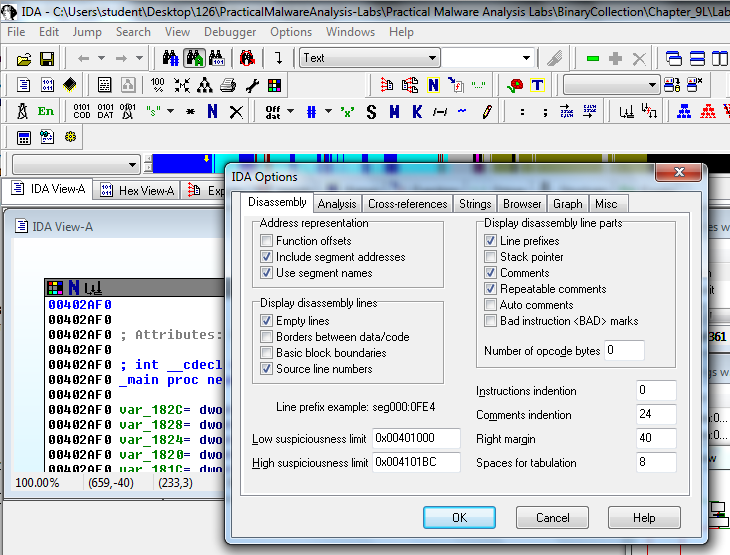This screenshot has width=730, height=555.
Task: Click the black diamond toolbar icon
Action: pos(70,85)
